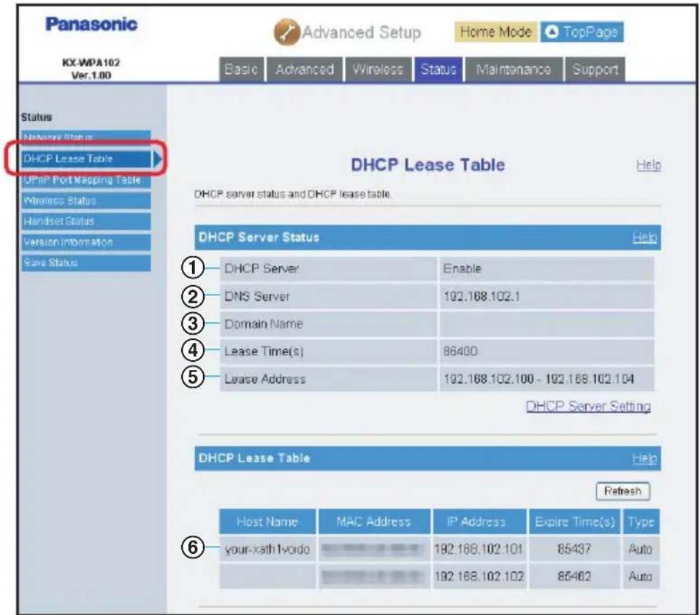Image resolution: width=700 pixels, height=615 pixels.
Task: Click the Expire Time(s) column header
Action: point(574,522)
